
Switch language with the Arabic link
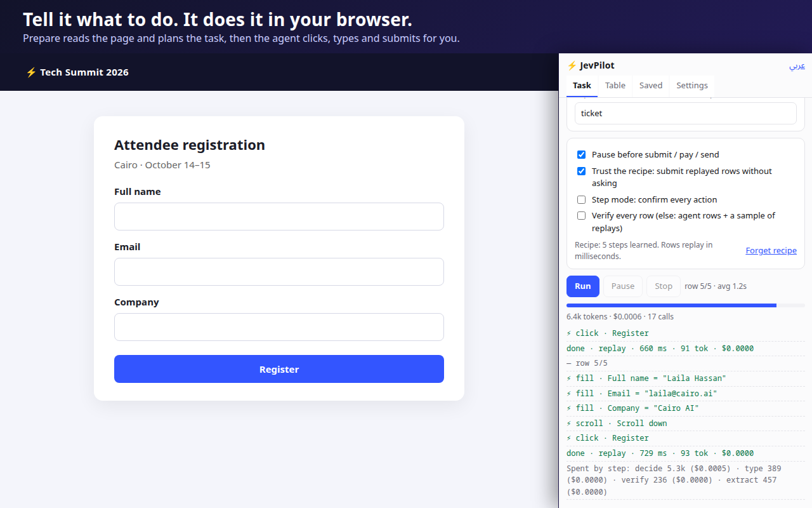pyautogui.click(x=797, y=66)
